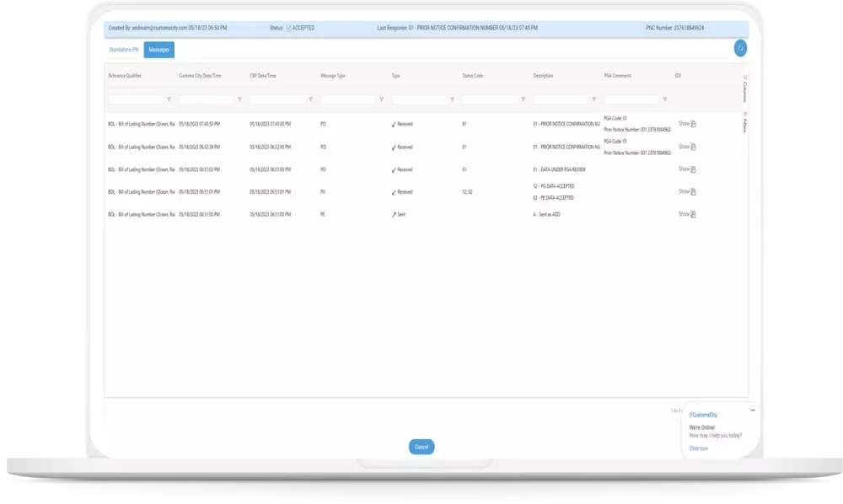Click Show EDI in the 06:52:39 PM row
843x504 pixels.
point(684,147)
